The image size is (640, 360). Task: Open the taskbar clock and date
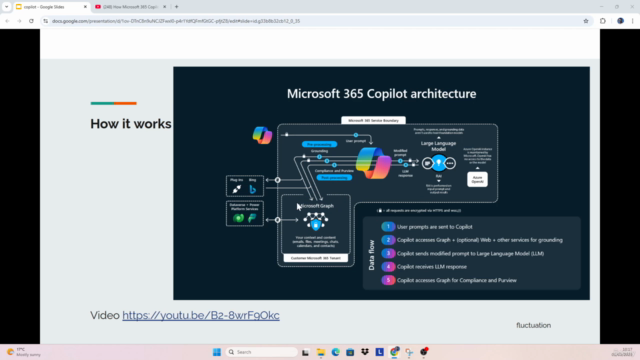click(622, 352)
